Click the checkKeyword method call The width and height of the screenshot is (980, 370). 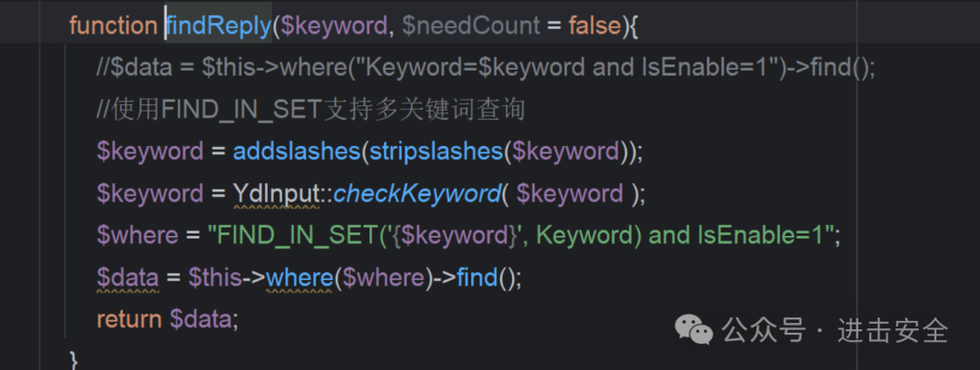(416, 194)
